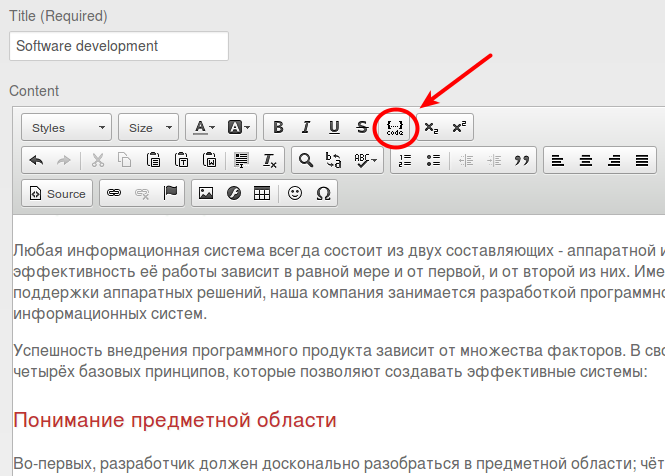This screenshot has width=665, height=476.
Task: Insert a link using the link icon
Action: pos(114,193)
